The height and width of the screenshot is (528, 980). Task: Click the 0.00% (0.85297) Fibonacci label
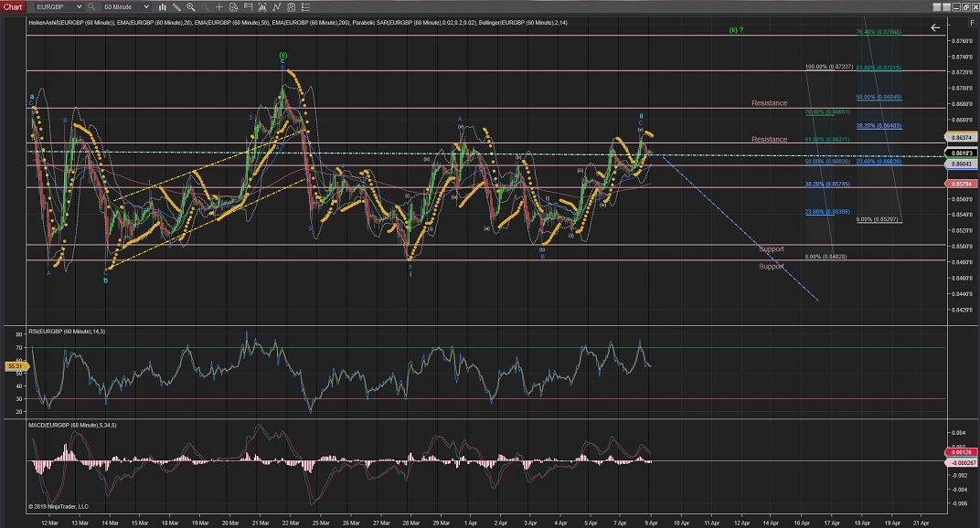pos(878,219)
